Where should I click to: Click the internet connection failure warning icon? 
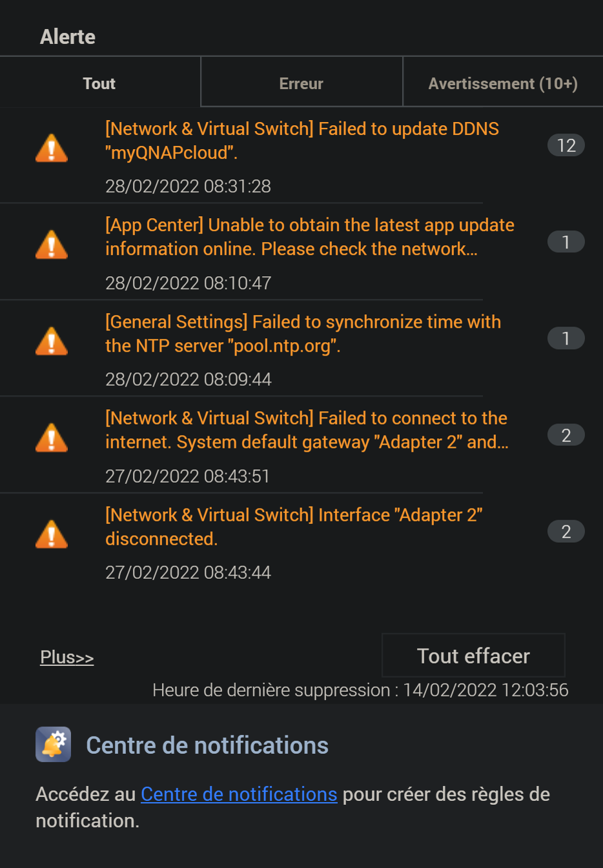pos(52,438)
